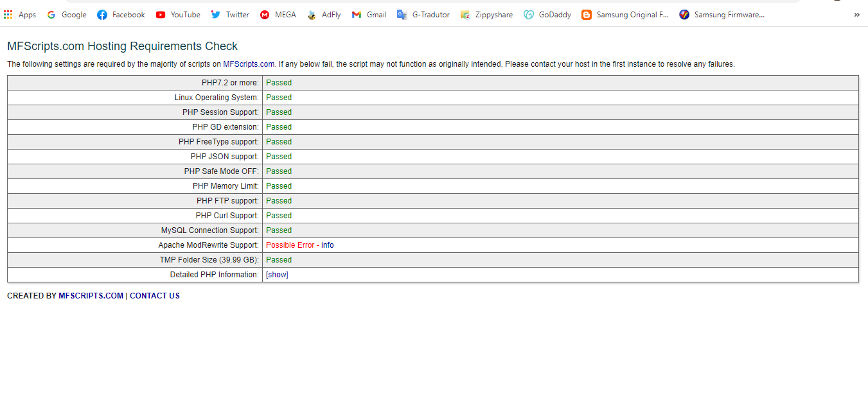Click the 'PHP GD extension:' label
This screenshot has height=414, width=868.
[x=226, y=127]
